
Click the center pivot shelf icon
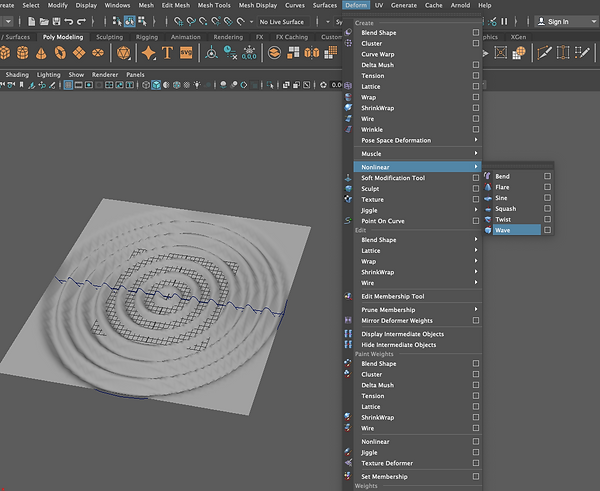(211, 52)
